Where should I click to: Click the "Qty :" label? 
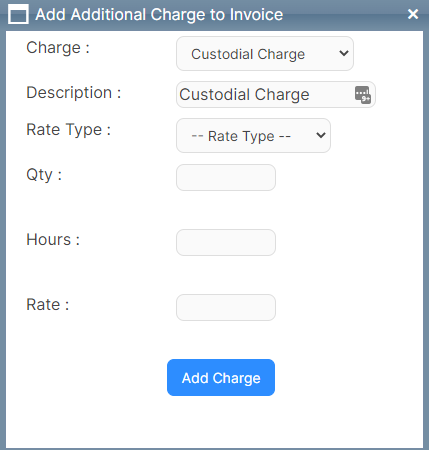[x=44, y=175]
